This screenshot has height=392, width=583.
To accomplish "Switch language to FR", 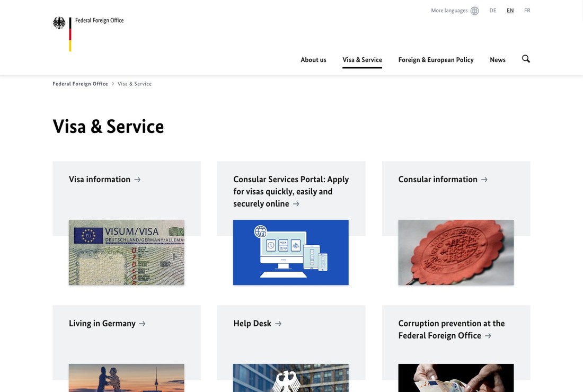I will coord(527,11).
